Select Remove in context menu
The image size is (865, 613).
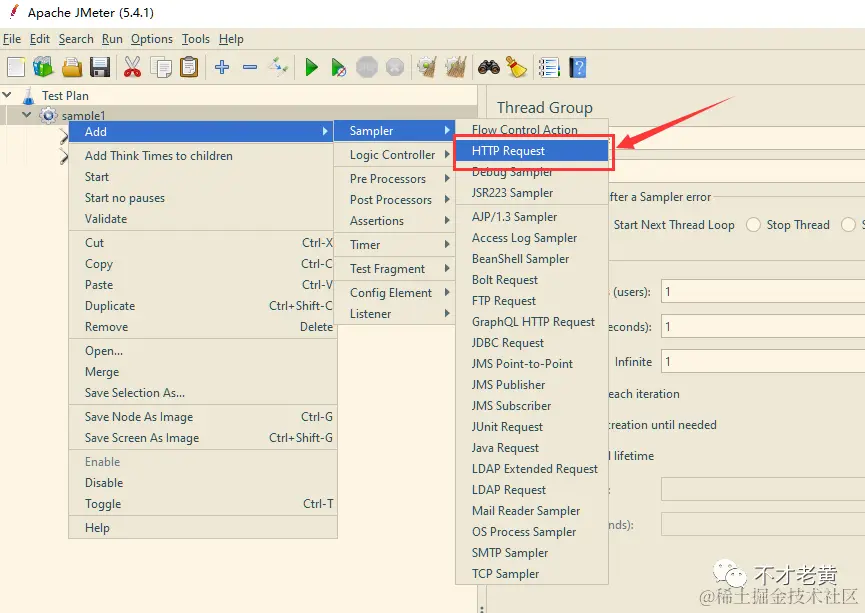[202, 327]
